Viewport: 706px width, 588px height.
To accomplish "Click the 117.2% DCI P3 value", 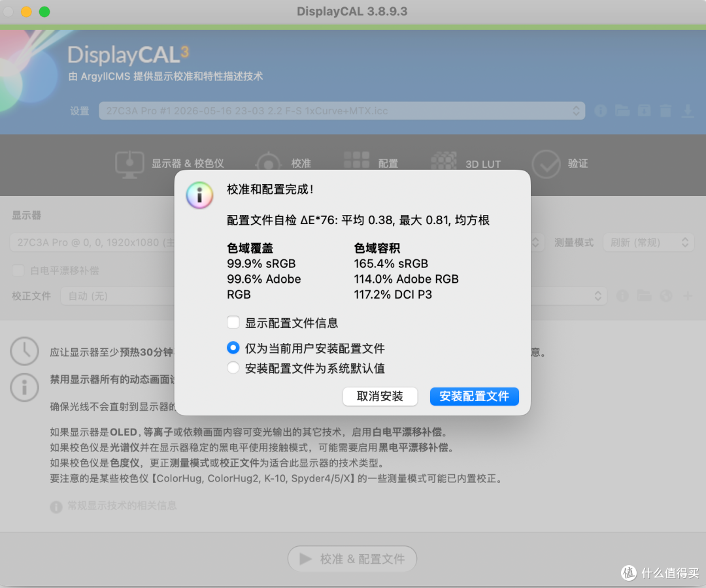I will [x=393, y=294].
